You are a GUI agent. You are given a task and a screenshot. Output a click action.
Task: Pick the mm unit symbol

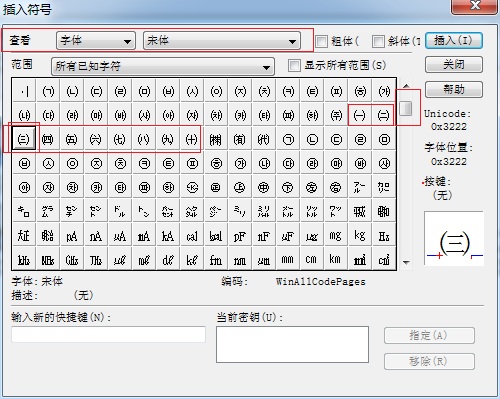tap(288, 259)
